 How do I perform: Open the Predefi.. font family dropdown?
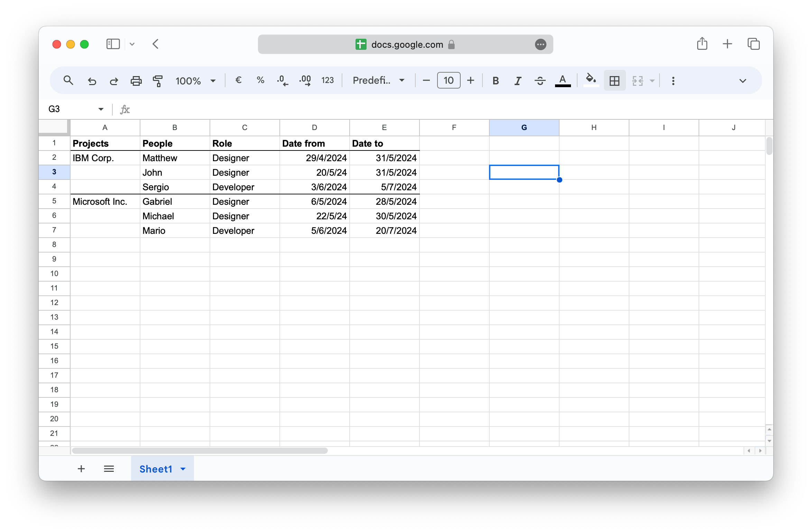(379, 80)
